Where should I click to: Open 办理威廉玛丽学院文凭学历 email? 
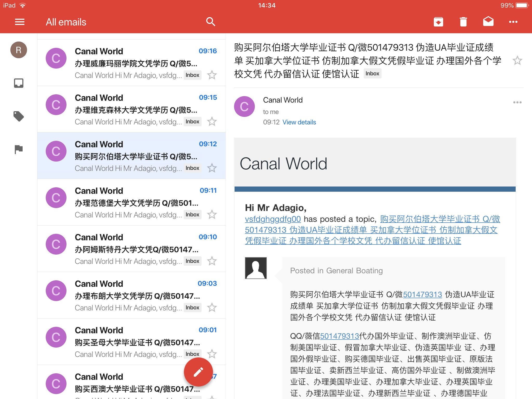pos(131,63)
